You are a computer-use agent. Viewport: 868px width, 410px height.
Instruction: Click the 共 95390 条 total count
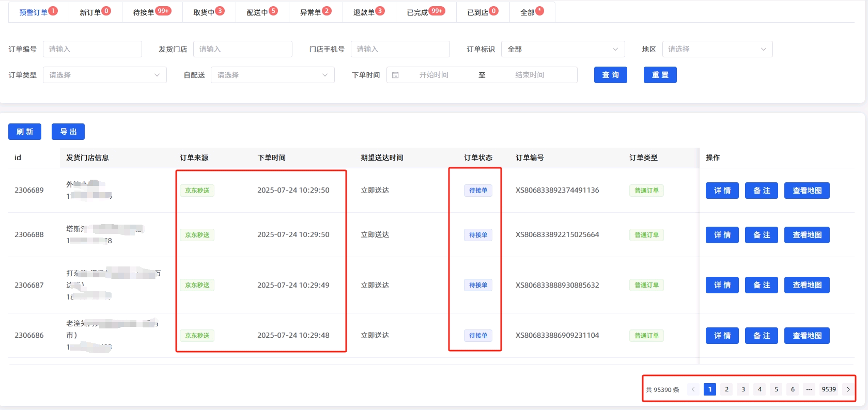point(662,390)
